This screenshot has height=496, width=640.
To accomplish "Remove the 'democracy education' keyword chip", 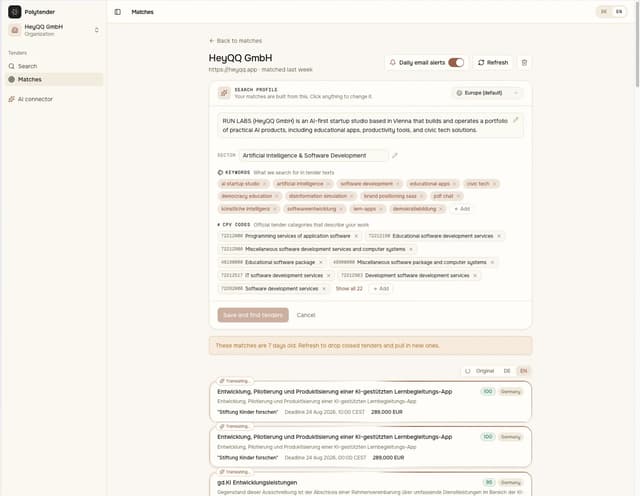I will (x=276, y=196).
